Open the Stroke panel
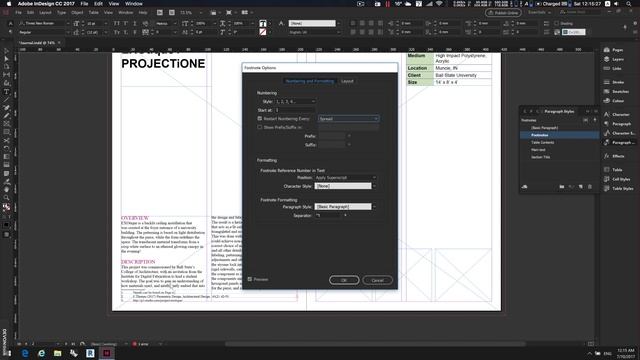This screenshot has width=640, height=360. [x=614, y=82]
